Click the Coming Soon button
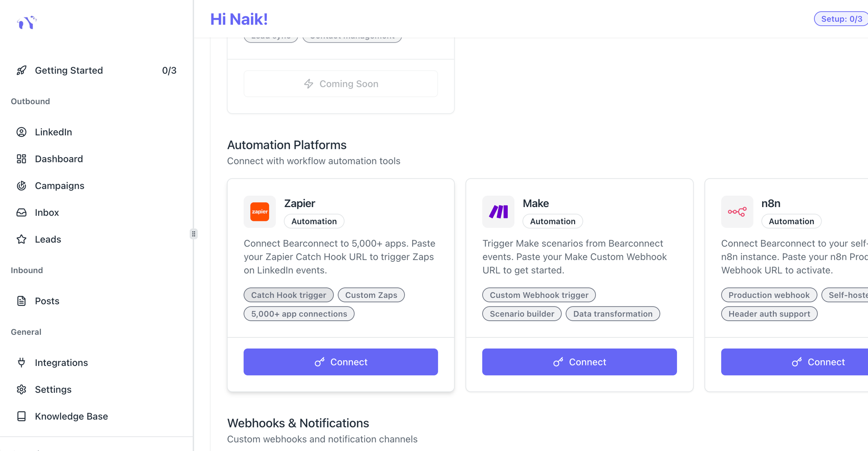 pos(341,84)
